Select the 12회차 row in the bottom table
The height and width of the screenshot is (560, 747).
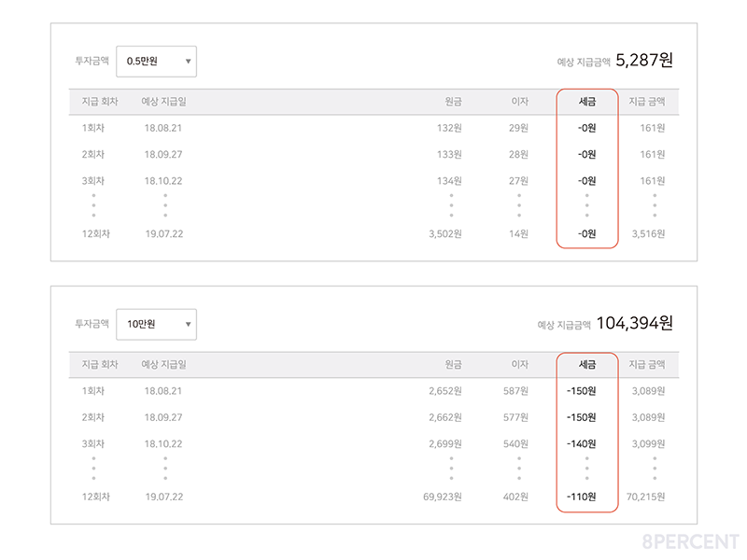coord(95,497)
